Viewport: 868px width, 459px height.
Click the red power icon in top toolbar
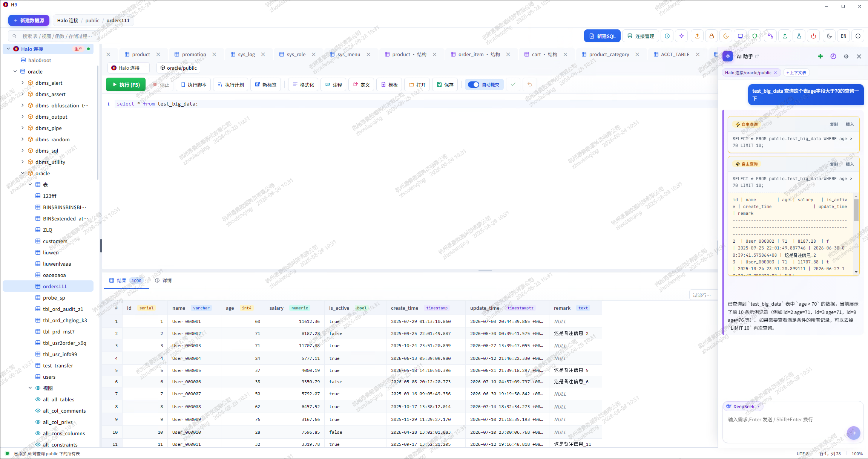[x=813, y=36]
